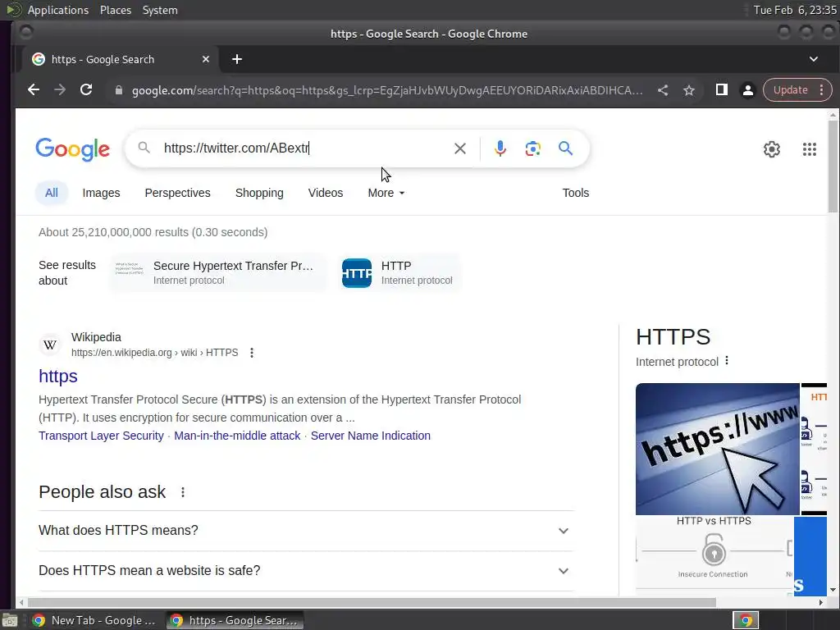840x630 pixels.
Task: Open Wikipedia result three-dot options
Action: click(x=252, y=353)
